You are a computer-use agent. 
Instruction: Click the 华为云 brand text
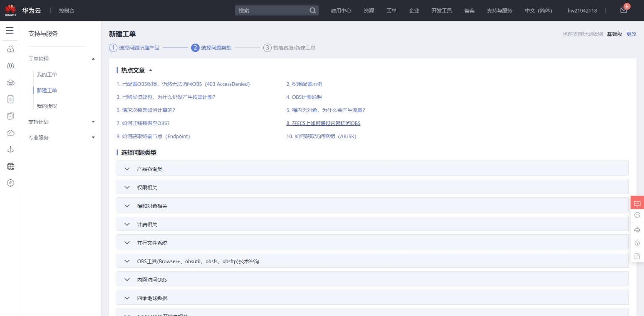(31, 10)
